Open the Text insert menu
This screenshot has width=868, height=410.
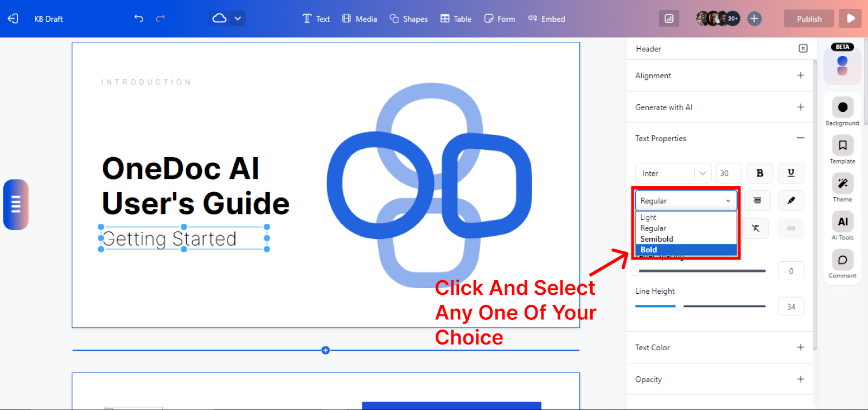point(316,18)
